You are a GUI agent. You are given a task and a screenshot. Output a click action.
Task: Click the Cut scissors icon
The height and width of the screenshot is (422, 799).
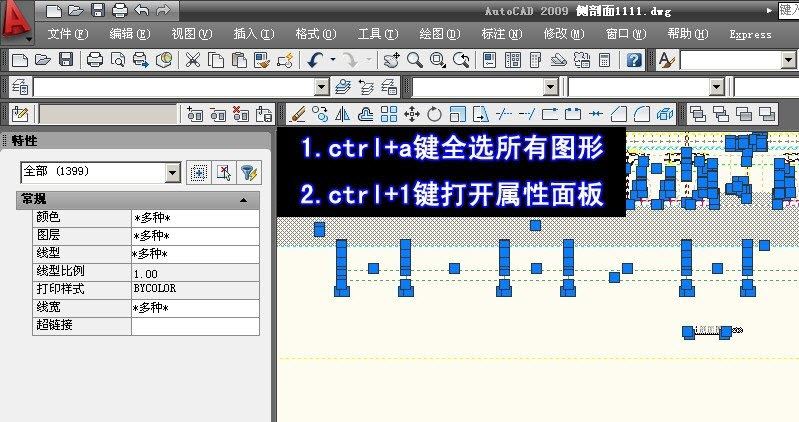pos(192,60)
